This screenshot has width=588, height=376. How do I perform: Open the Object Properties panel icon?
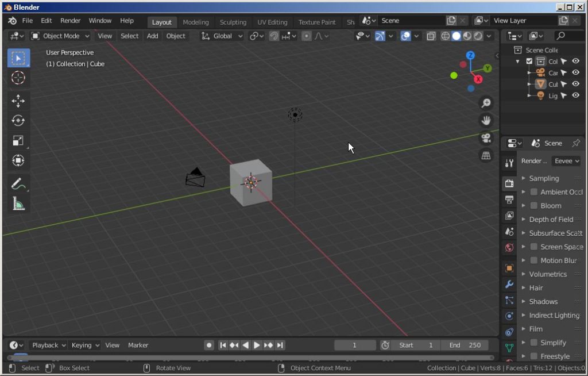509,268
